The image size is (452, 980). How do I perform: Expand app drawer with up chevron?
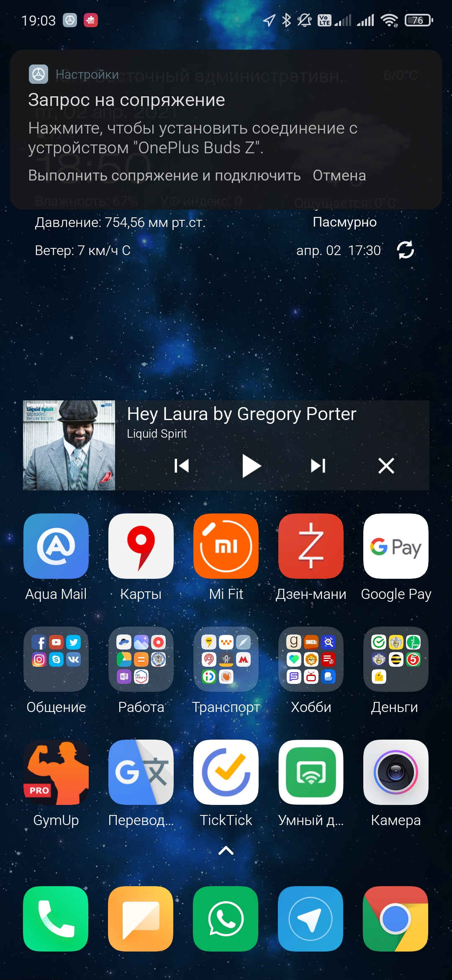(x=226, y=851)
